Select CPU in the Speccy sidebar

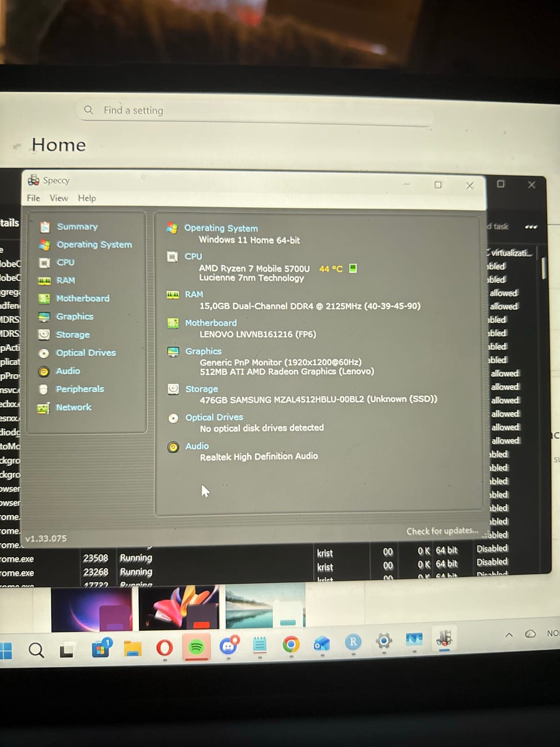click(x=65, y=263)
